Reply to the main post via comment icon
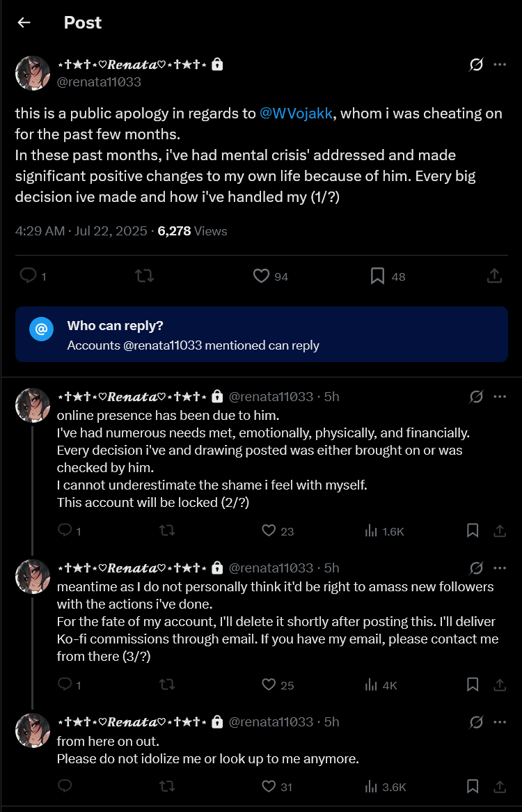The width and height of the screenshot is (522, 812). pos(33,276)
